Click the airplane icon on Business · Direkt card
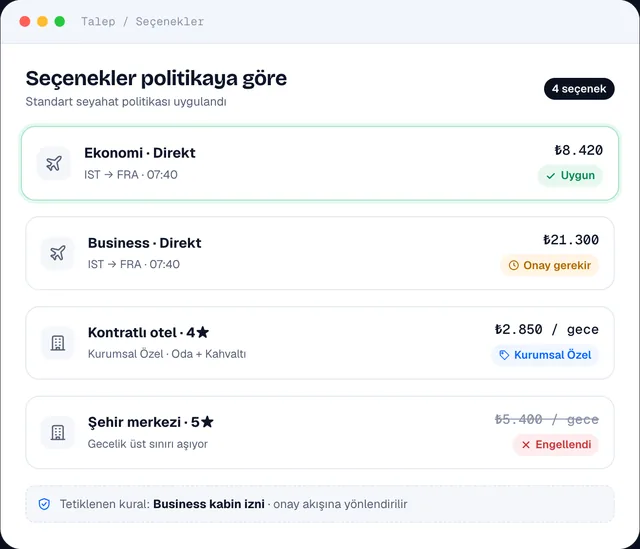 (x=58, y=253)
